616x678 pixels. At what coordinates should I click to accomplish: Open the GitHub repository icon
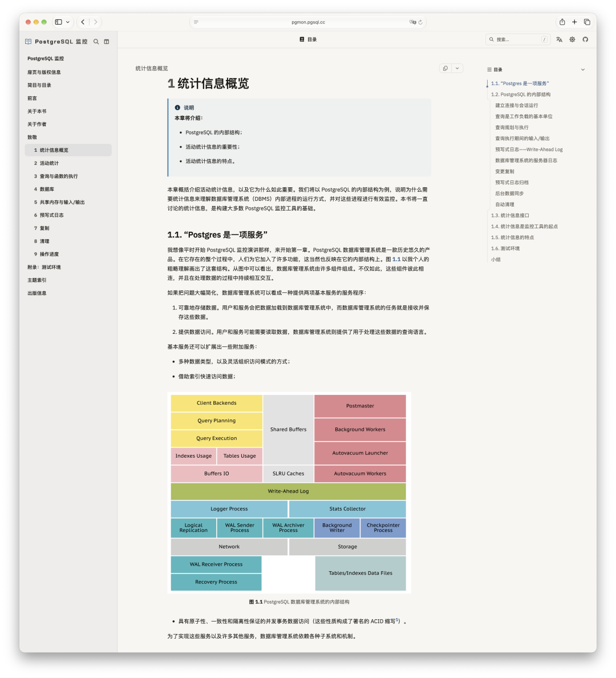(x=585, y=39)
